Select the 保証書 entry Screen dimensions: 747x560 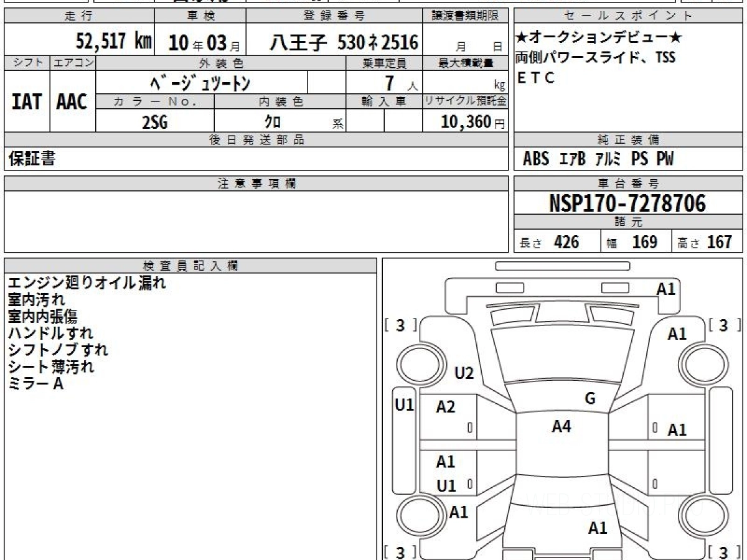click(32, 159)
